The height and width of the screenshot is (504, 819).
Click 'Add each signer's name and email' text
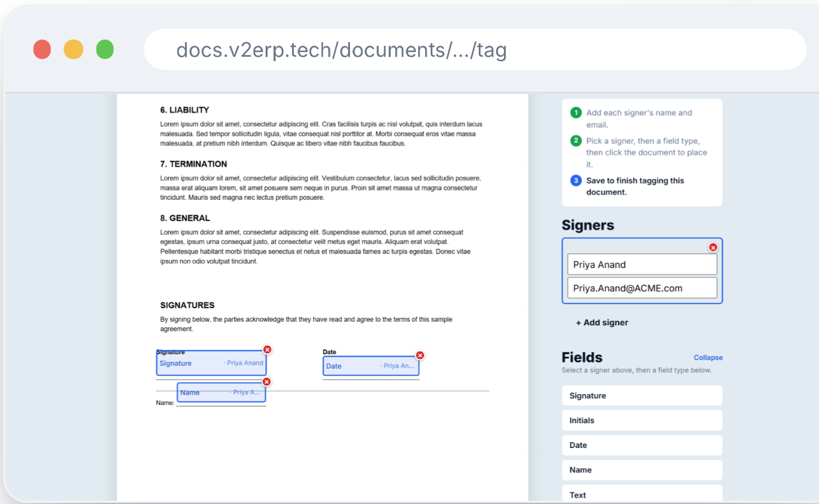pos(639,119)
